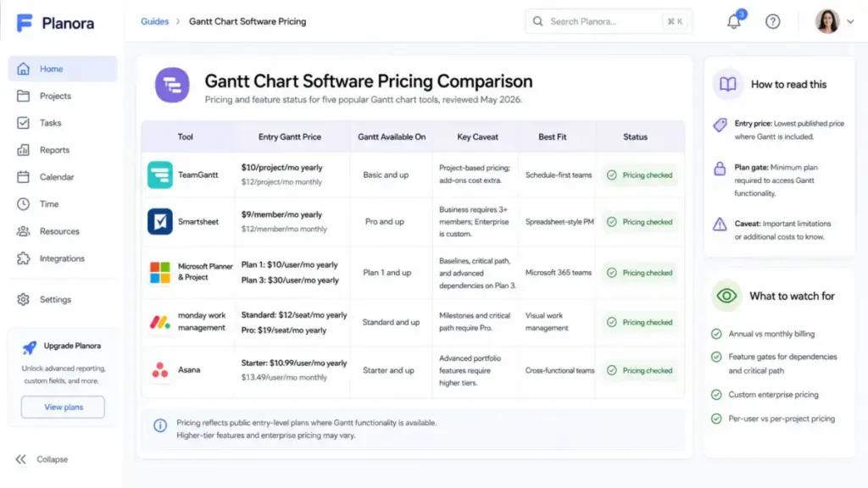The width and height of the screenshot is (868, 488).
Task: Click the Gantt Available On column header
Action: (392, 136)
